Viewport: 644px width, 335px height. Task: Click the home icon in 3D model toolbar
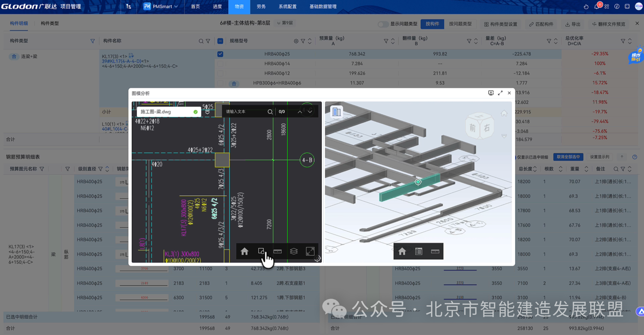(402, 251)
